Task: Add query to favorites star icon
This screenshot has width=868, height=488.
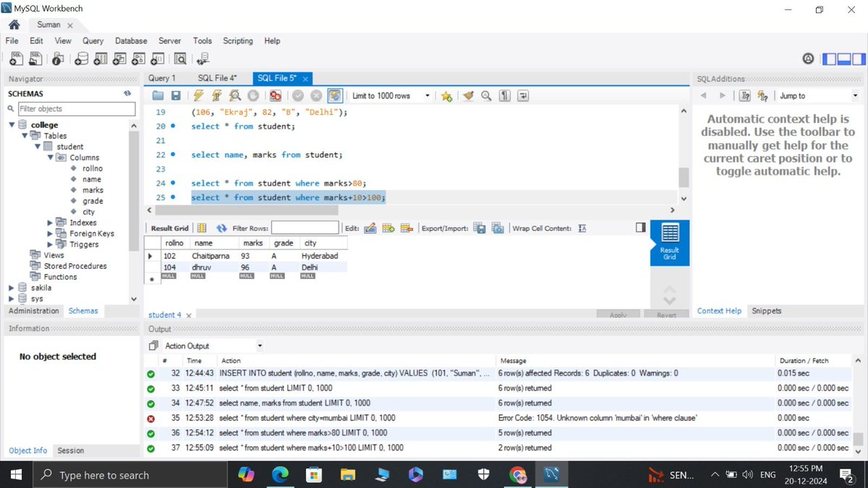Action: tap(446, 95)
